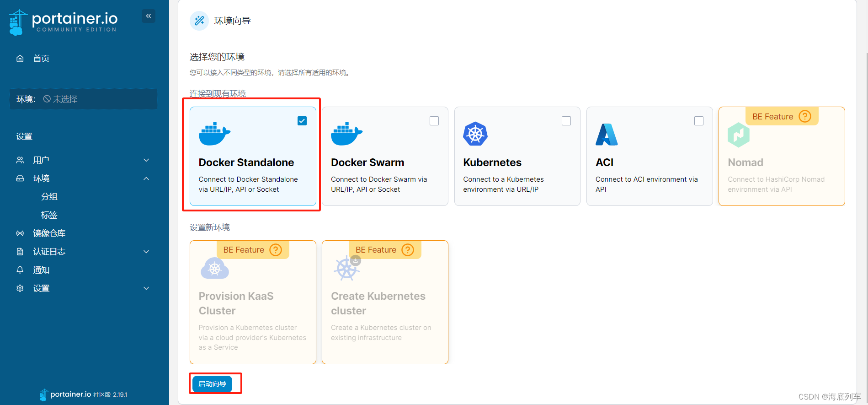
Task: Click the 环境向导 page heading
Action: pyautogui.click(x=232, y=21)
